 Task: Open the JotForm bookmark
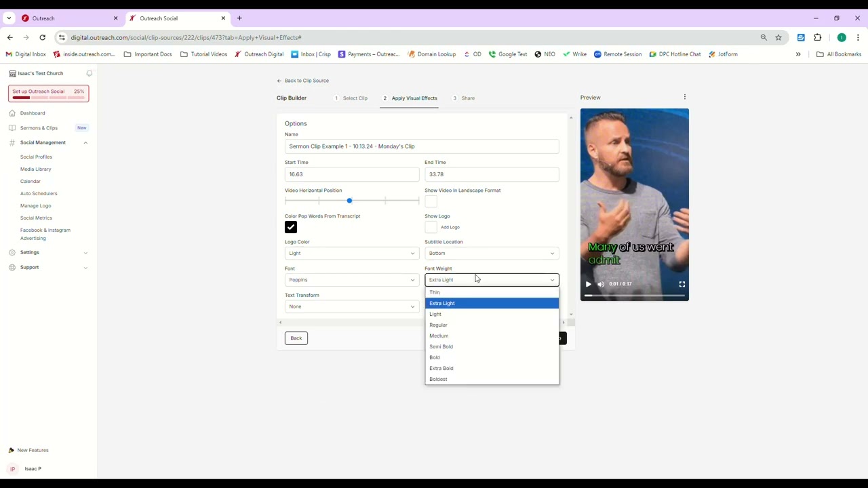coord(722,54)
